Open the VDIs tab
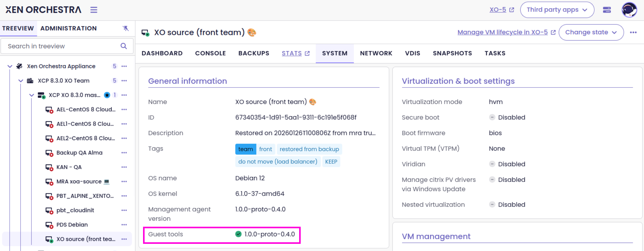 coord(413,53)
